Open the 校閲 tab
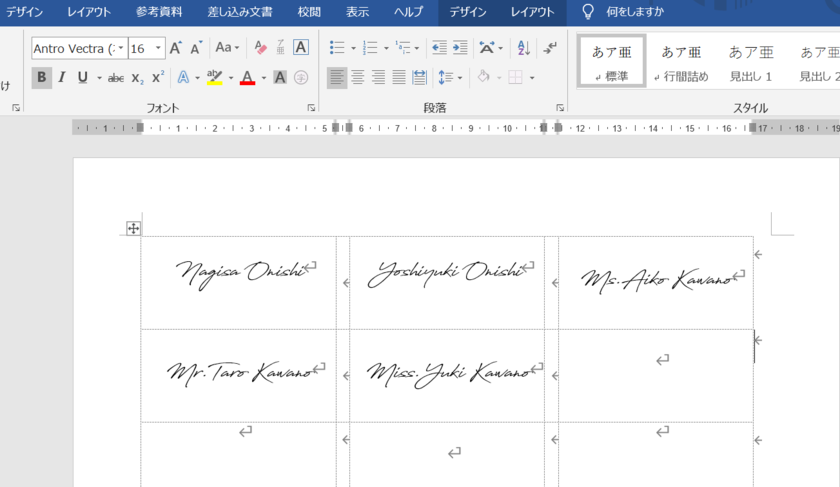840x487 pixels. point(309,12)
